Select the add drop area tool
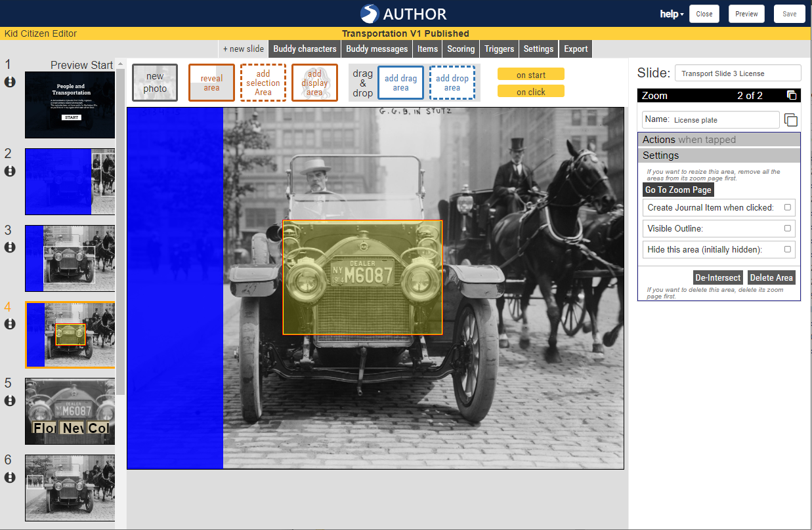Screen dimensions: 812x530 click(x=452, y=82)
